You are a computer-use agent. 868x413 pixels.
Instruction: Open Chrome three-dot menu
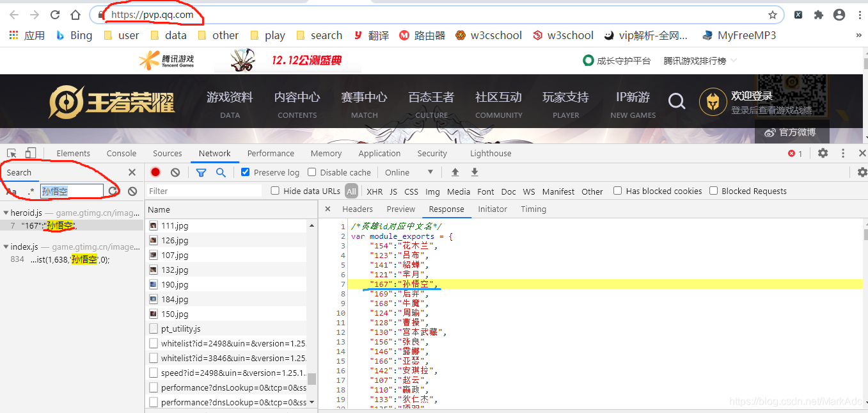pos(858,15)
